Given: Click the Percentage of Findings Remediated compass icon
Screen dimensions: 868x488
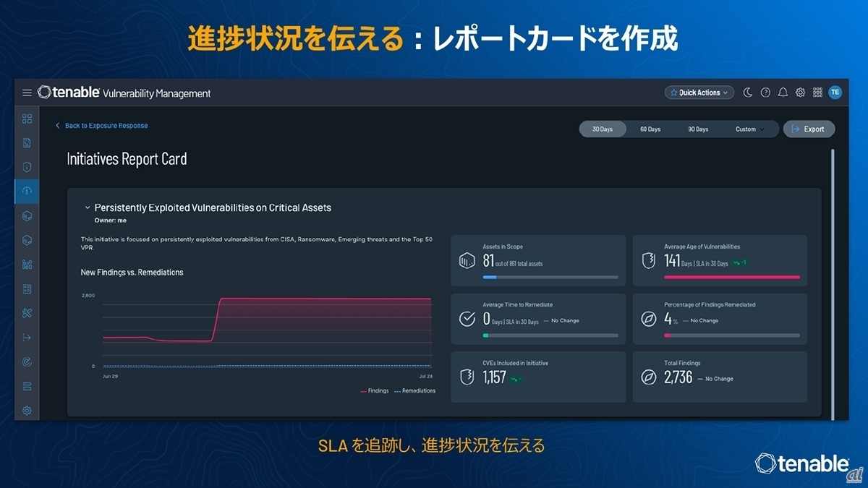Looking at the screenshot, I should (648, 319).
